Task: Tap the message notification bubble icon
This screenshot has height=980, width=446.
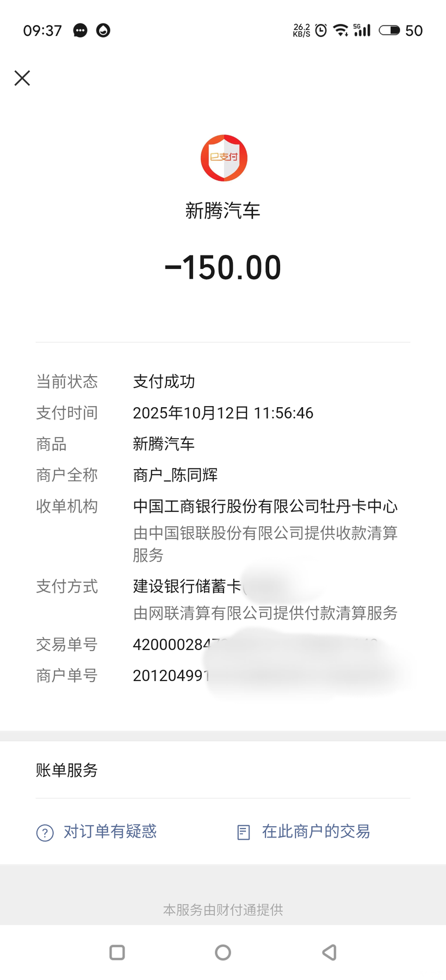Action: click(80, 30)
